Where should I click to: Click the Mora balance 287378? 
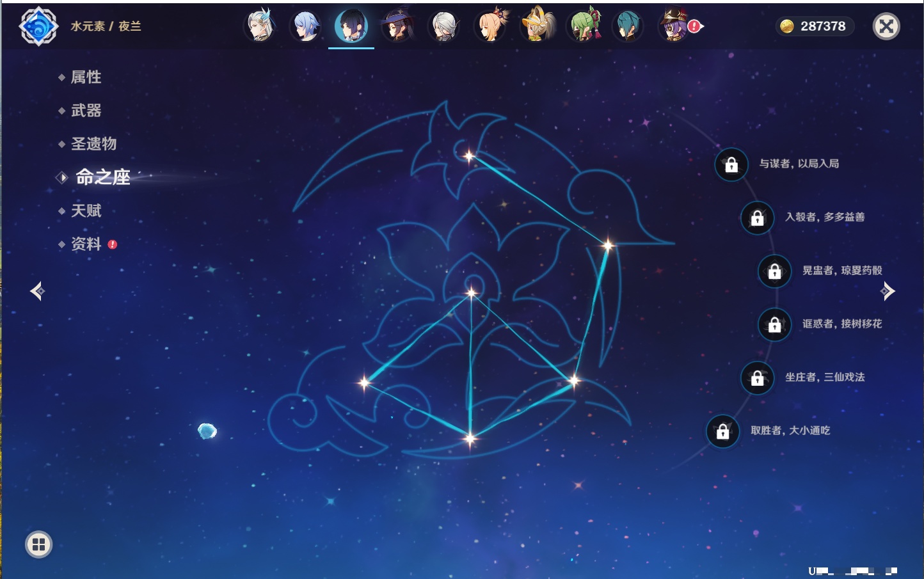click(823, 26)
